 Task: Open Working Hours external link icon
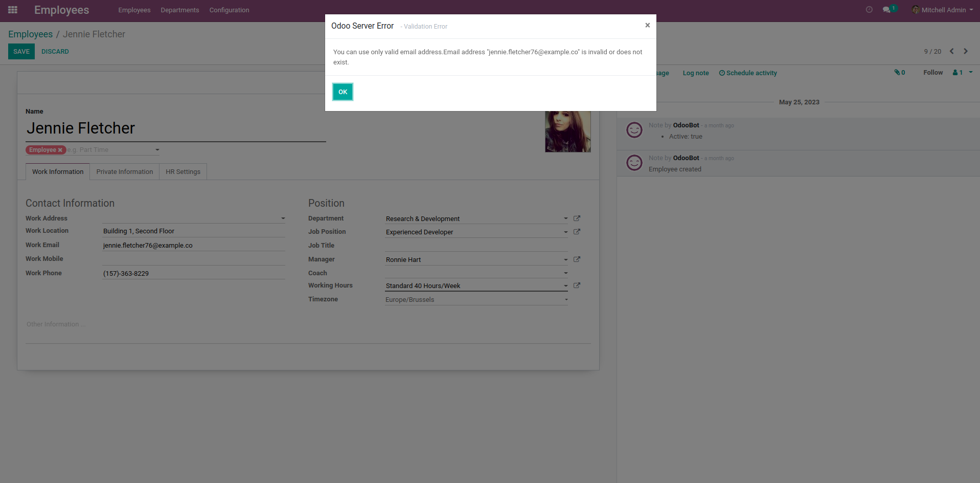(577, 286)
